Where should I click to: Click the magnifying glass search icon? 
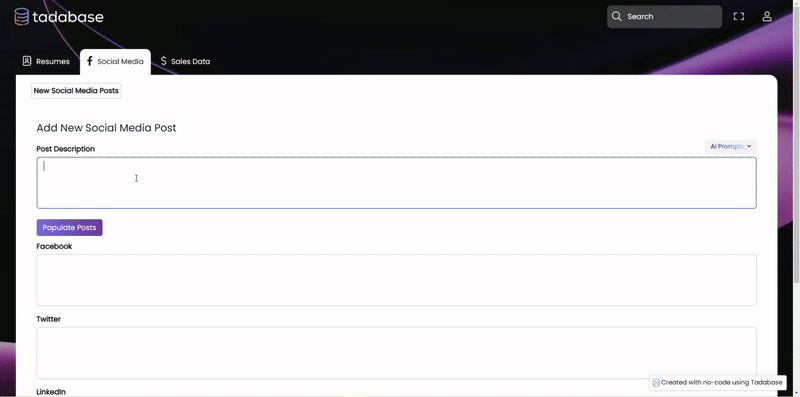(x=616, y=16)
